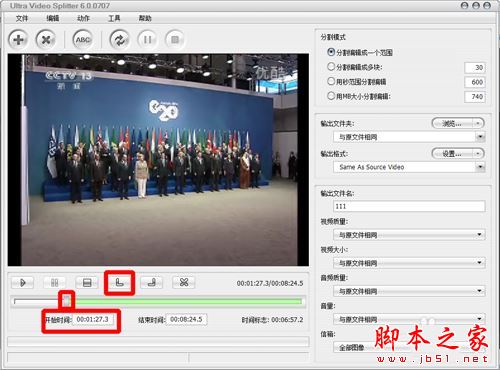
Task: Open the Help menu
Action: pos(145,18)
